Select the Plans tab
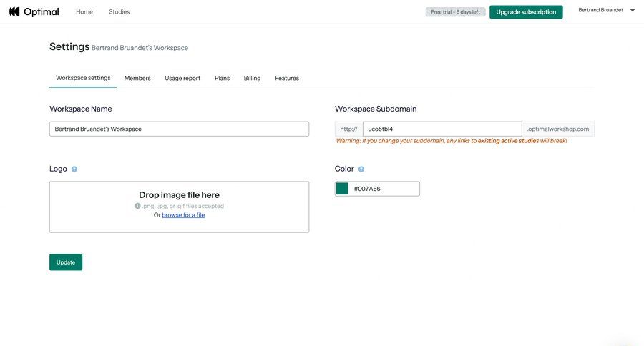This screenshot has width=644, height=346. (222, 78)
